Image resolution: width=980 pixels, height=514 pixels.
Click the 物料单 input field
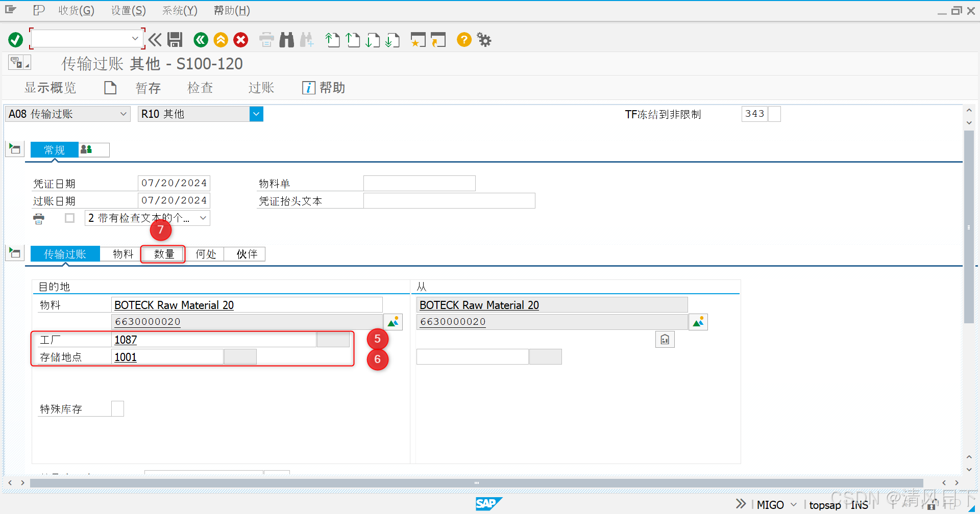pyautogui.click(x=420, y=183)
